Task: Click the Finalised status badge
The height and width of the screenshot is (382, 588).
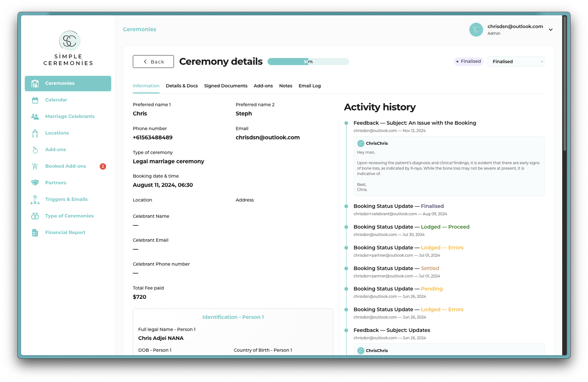Action: [x=468, y=61]
